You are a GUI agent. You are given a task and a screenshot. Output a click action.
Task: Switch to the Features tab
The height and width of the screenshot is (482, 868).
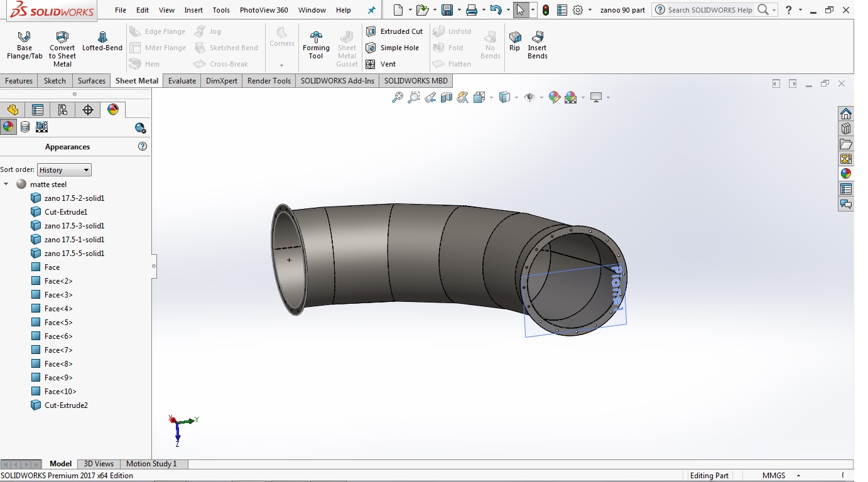19,81
